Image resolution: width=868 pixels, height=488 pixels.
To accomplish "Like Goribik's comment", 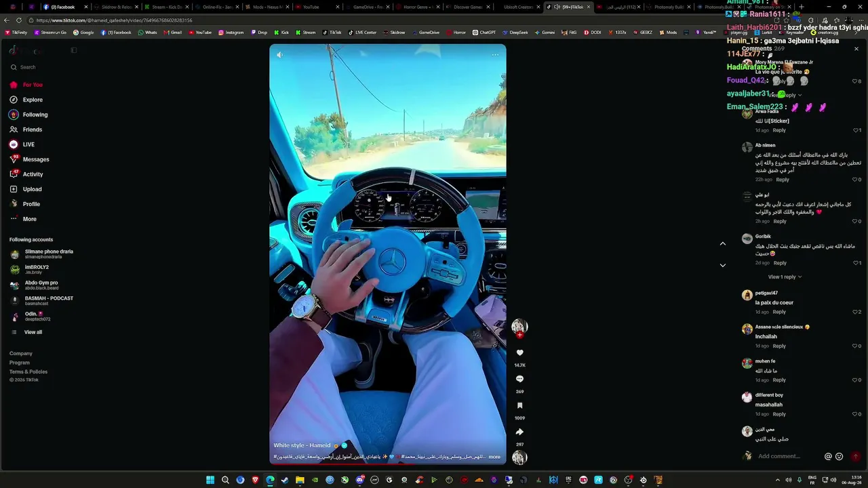I will (856, 262).
